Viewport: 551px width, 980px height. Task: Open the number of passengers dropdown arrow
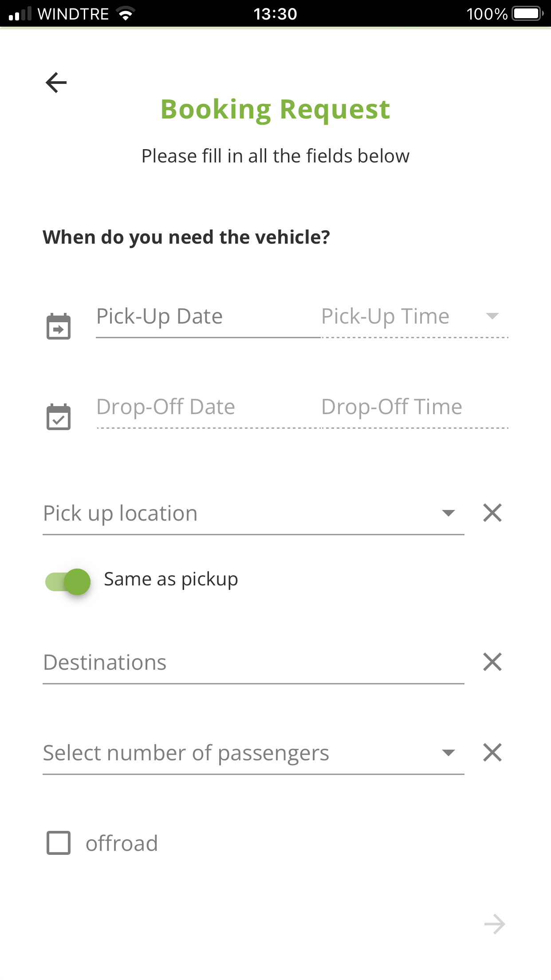tap(449, 753)
